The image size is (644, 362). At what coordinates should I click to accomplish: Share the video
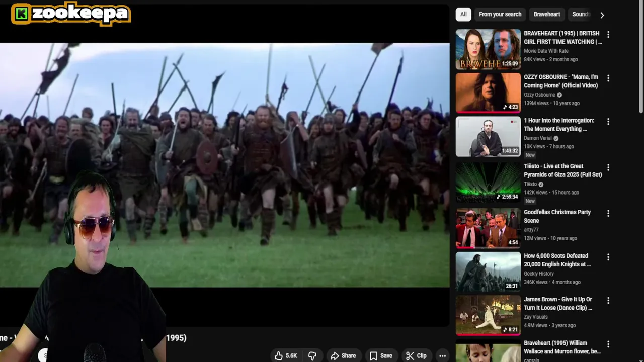pyautogui.click(x=343, y=355)
